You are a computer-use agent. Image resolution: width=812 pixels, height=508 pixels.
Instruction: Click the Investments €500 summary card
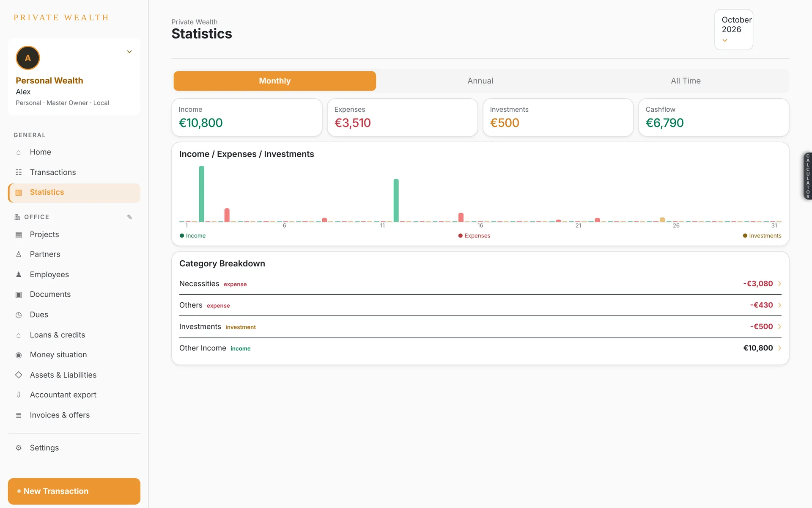point(558,117)
